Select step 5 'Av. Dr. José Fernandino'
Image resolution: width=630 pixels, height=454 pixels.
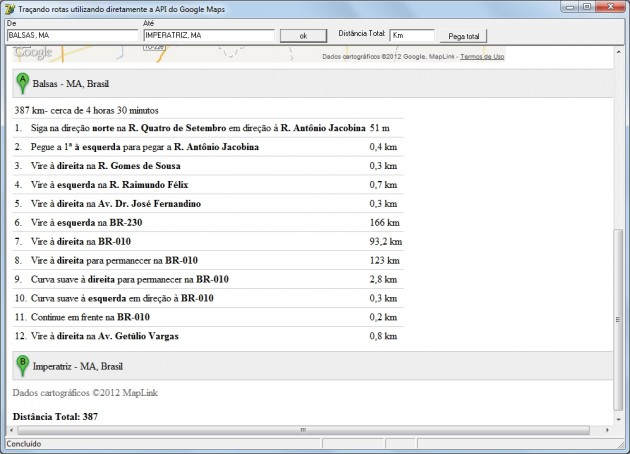pyautogui.click(x=208, y=204)
